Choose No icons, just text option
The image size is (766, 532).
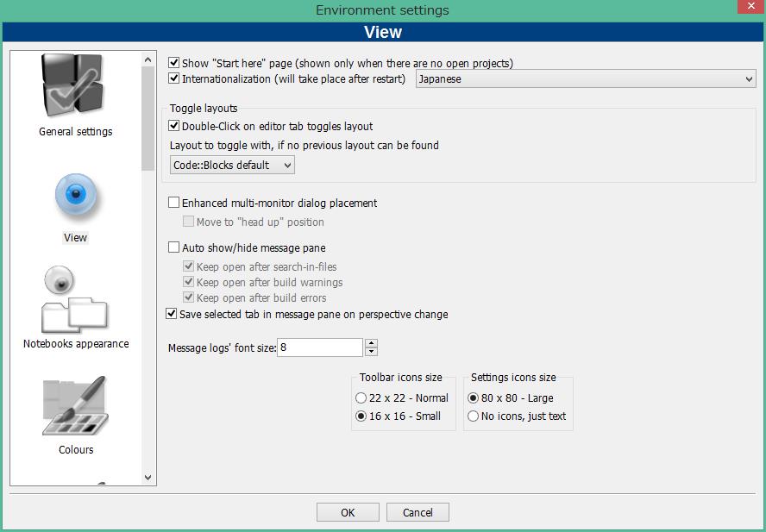tap(473, 416)
